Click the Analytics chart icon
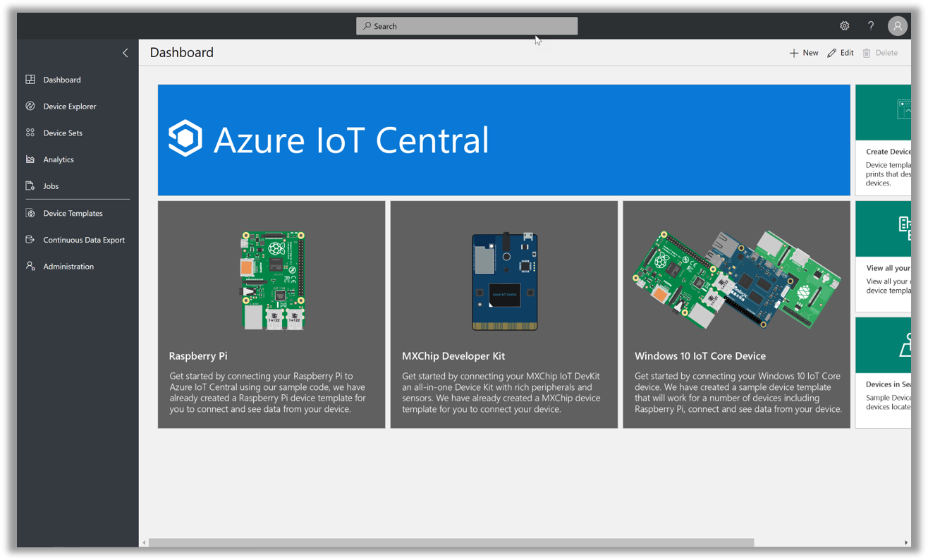The image size is (928, 560). click(x=30, y=159)
